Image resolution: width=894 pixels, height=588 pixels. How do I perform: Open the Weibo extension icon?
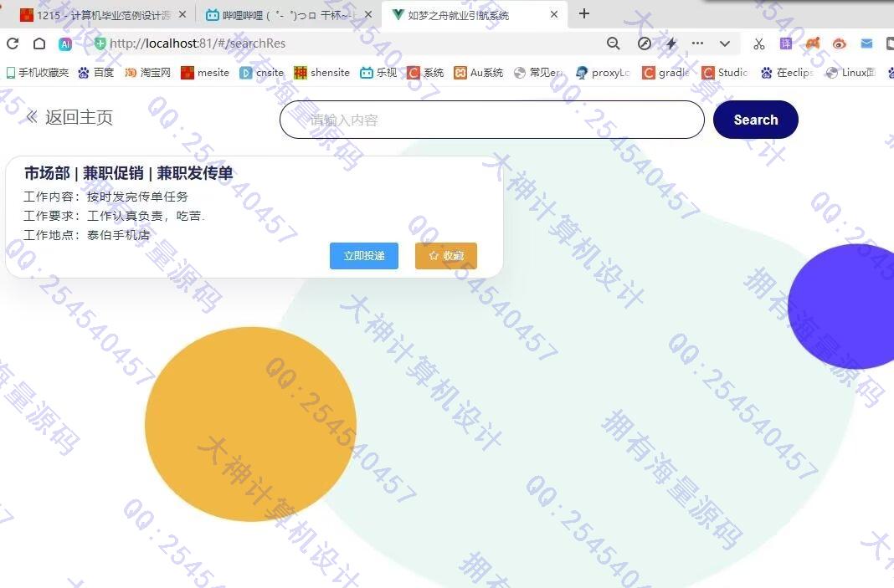[840, 43]
